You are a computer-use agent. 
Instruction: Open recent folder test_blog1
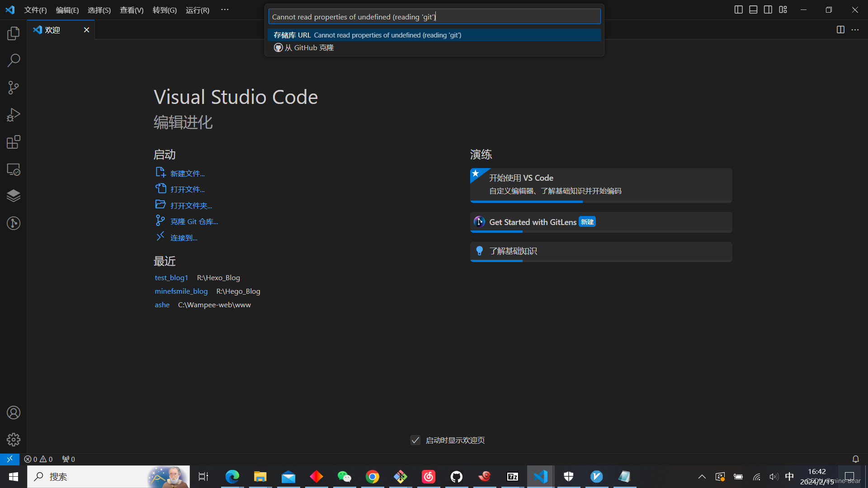[x=171, y=277]
